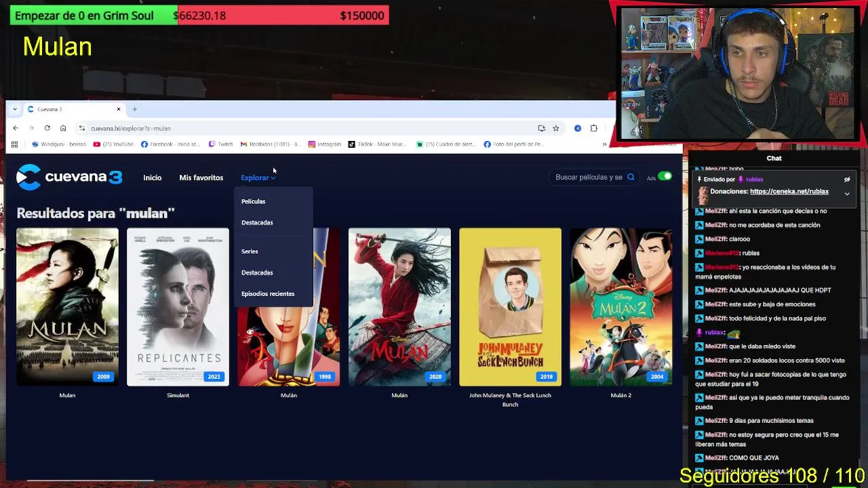Viewport: 868px width, 488px height.
Task: Select Series in the Explorar menu
Action: coord(250,251)
